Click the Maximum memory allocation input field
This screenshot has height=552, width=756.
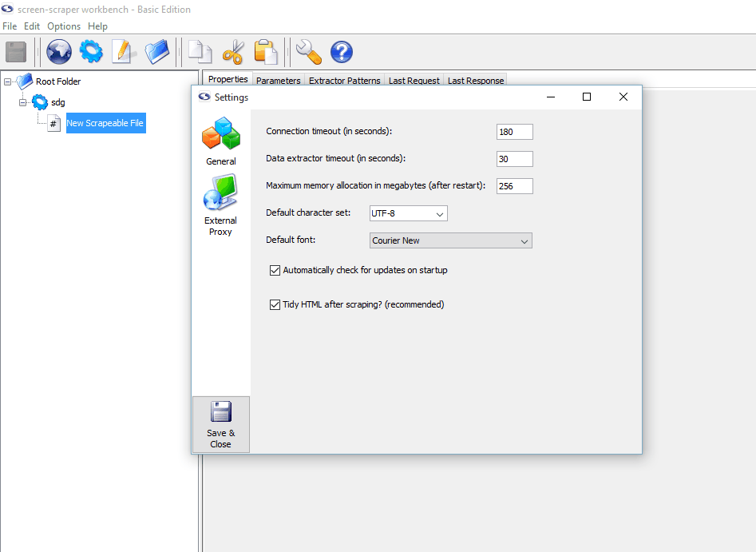pyautogui.click(x=514, y=186)
